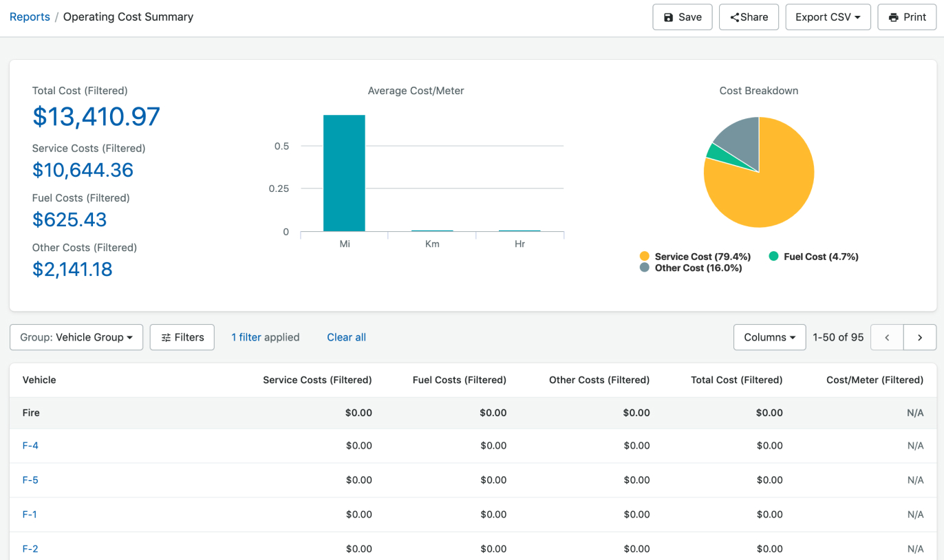
Task: Open the Columns dropdown
Action: point(769,337)
